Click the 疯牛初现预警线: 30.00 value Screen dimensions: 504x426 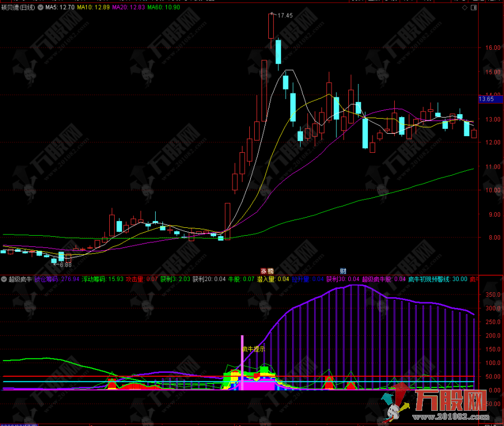pos(438,279)
